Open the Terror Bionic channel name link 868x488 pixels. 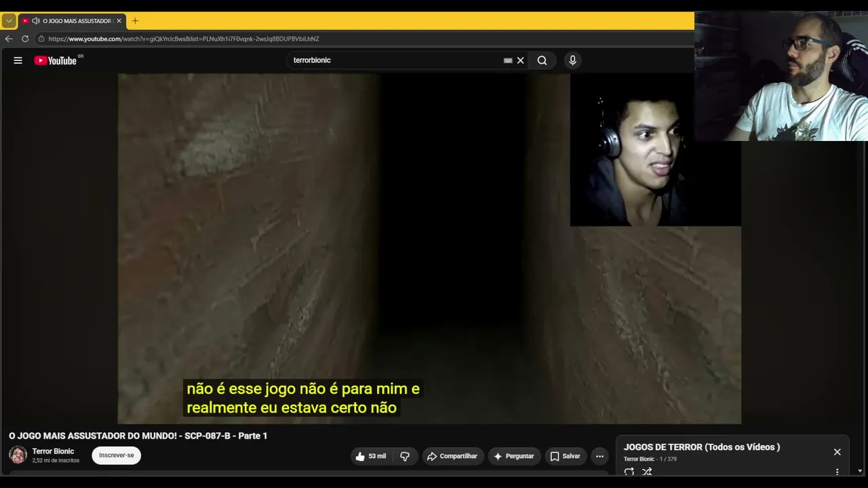(53, 451)
